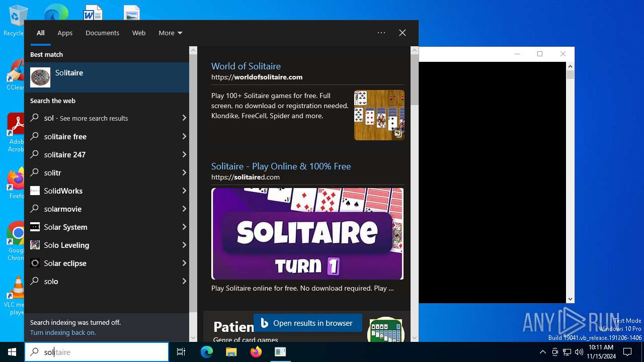Click the SolidWorks suggestion icon
This screenshot has width=644, height=362.
coord(35,191)
